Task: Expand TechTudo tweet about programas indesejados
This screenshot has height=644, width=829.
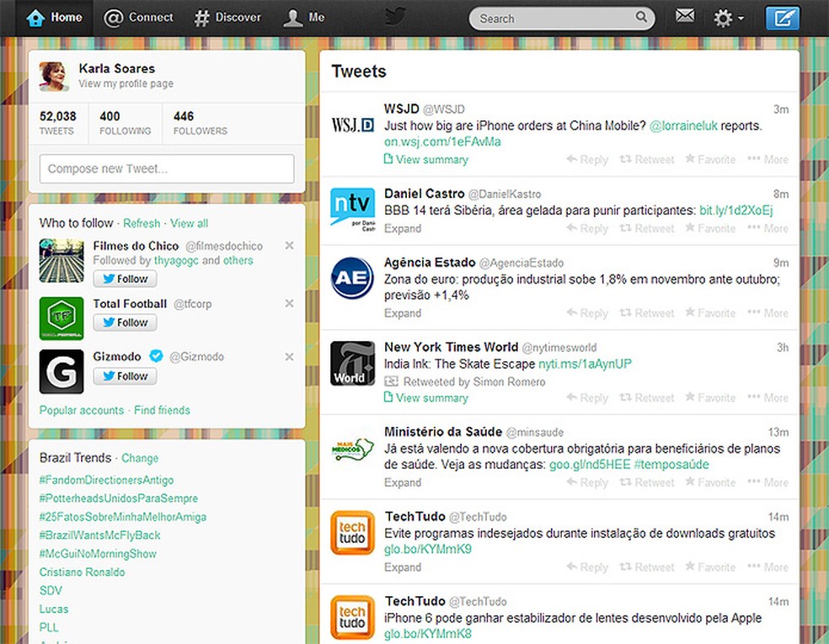Action: 403,567
